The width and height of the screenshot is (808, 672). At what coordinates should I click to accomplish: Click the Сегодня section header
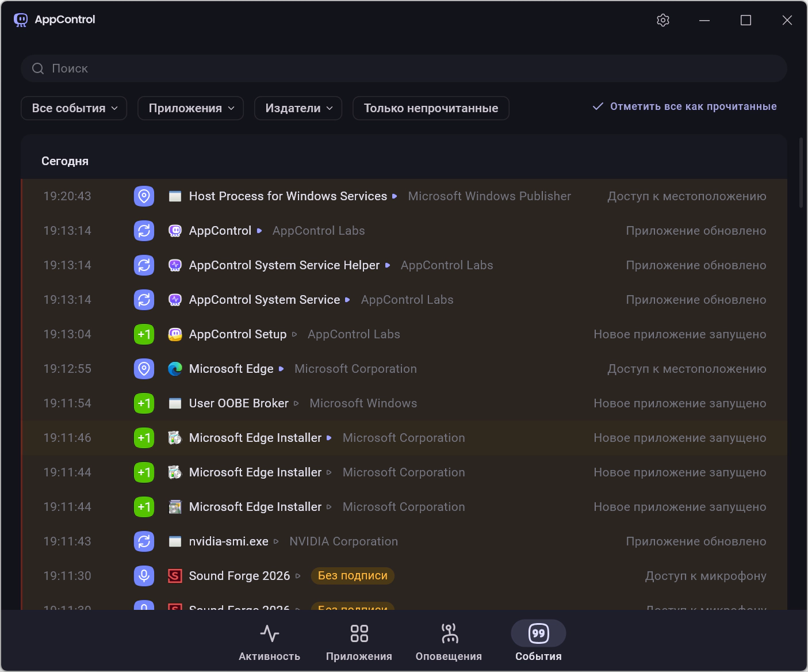(65, 161)
